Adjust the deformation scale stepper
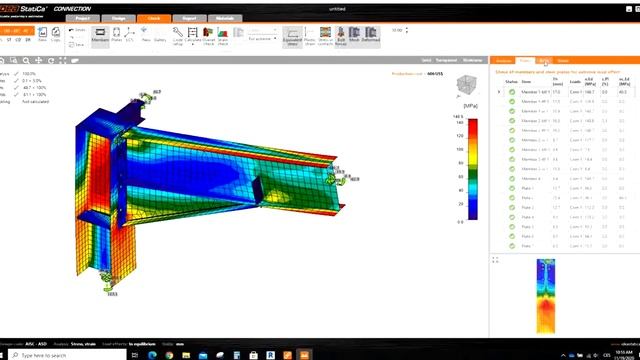 (407, 30)
